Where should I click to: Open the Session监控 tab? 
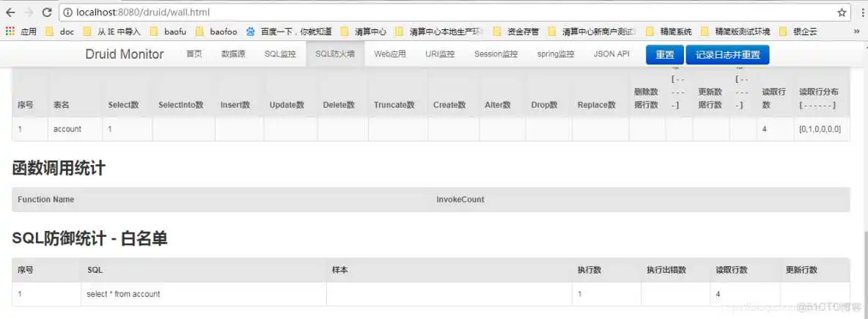[x=496, y=54]
